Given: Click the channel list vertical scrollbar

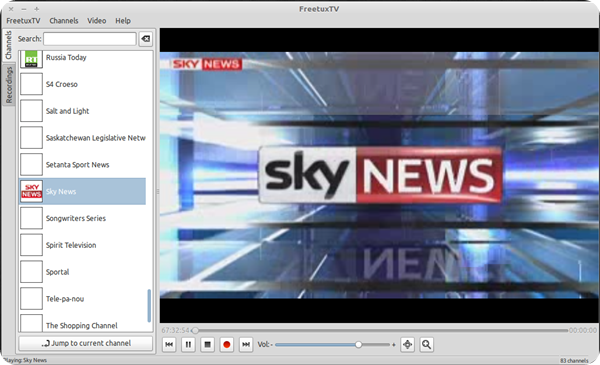Looking at the screenshot, I should (x=149, y=305).
